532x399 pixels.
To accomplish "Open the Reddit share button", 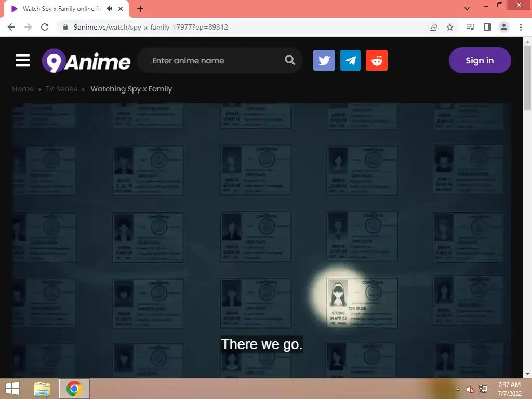I will pyautogui.click(x=377, y=60).
